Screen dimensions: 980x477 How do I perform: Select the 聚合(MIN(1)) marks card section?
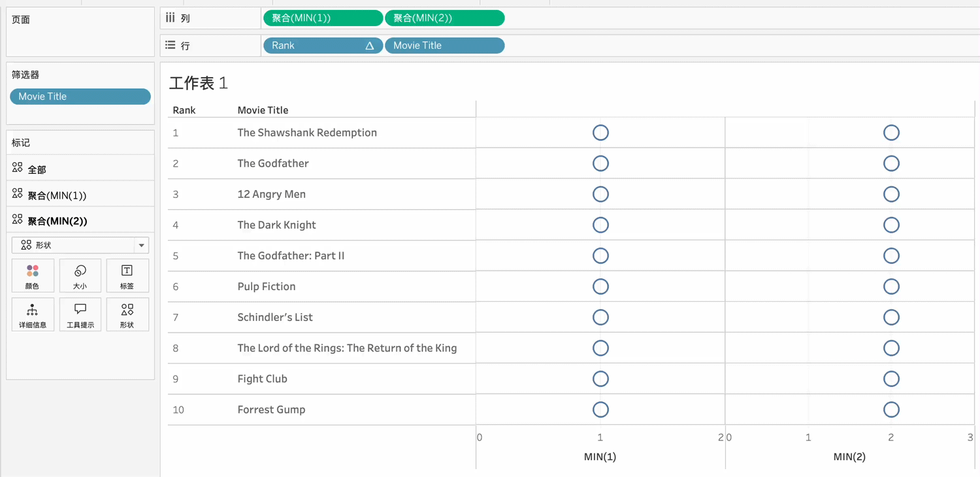pyautogui.click(x=80, y=194)
